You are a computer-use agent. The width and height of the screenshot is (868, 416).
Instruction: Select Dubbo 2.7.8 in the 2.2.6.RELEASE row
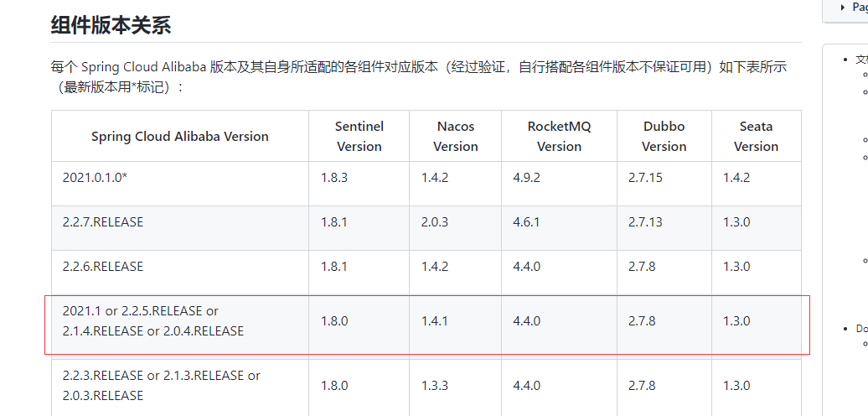(x=664, y=272)
